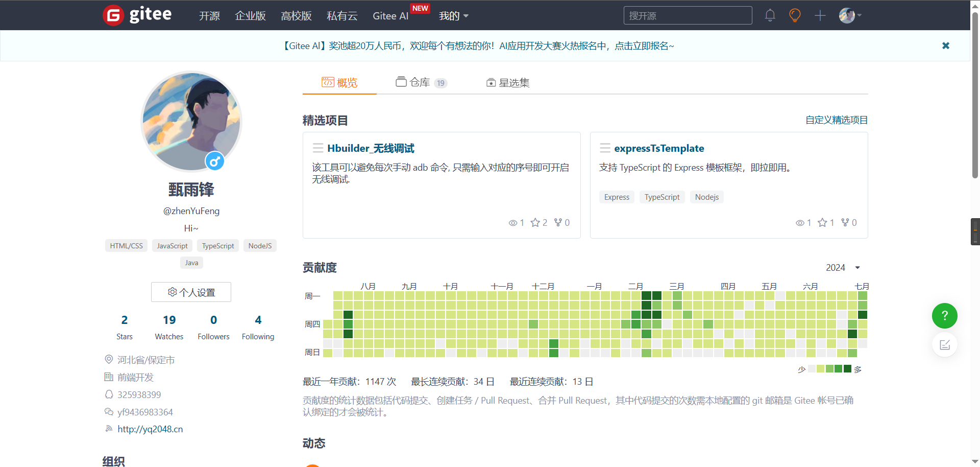Image resolution: width=980 pixels, height=467 pixels.
Task: Click the Java skill tag
Action: pos(191,263)
